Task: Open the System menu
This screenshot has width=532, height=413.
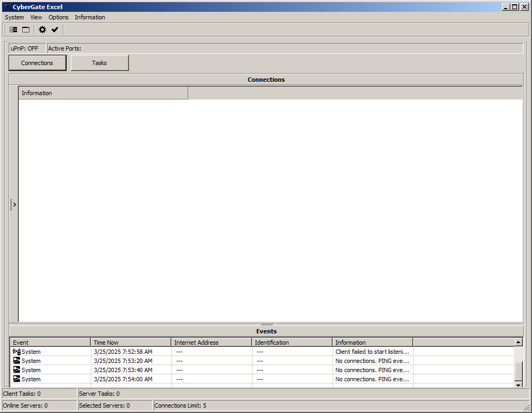Action: click(15, 17)
